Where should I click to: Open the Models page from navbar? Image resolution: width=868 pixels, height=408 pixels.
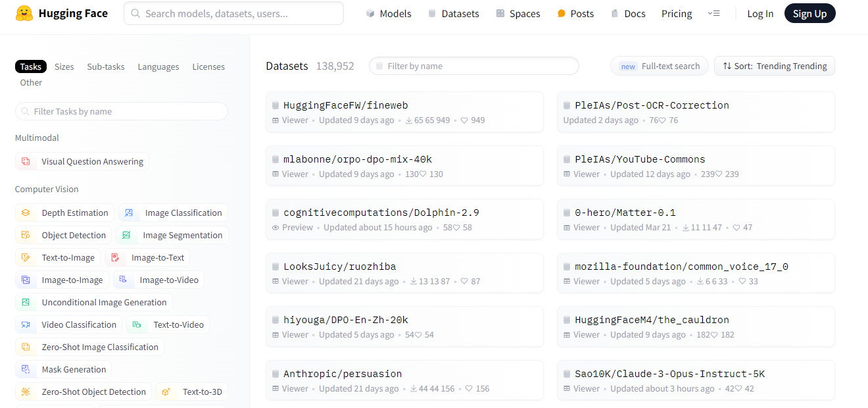(x=389, y=14)
